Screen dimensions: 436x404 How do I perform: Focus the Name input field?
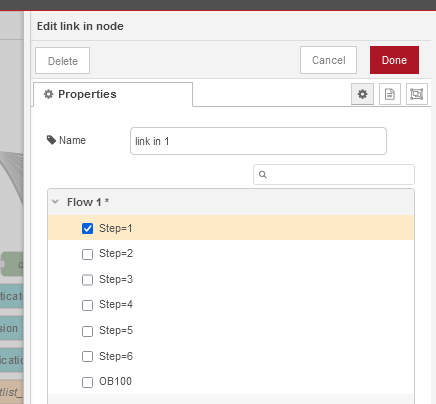258,141
